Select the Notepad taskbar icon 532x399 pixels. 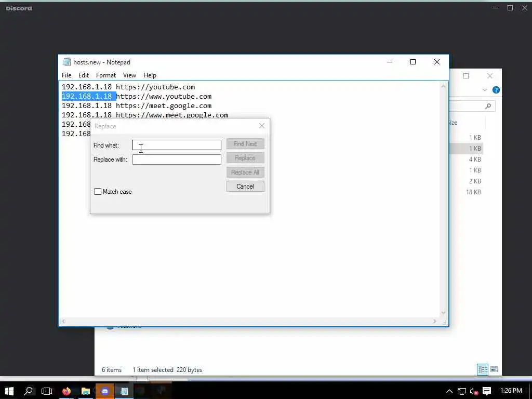(124, 391)
